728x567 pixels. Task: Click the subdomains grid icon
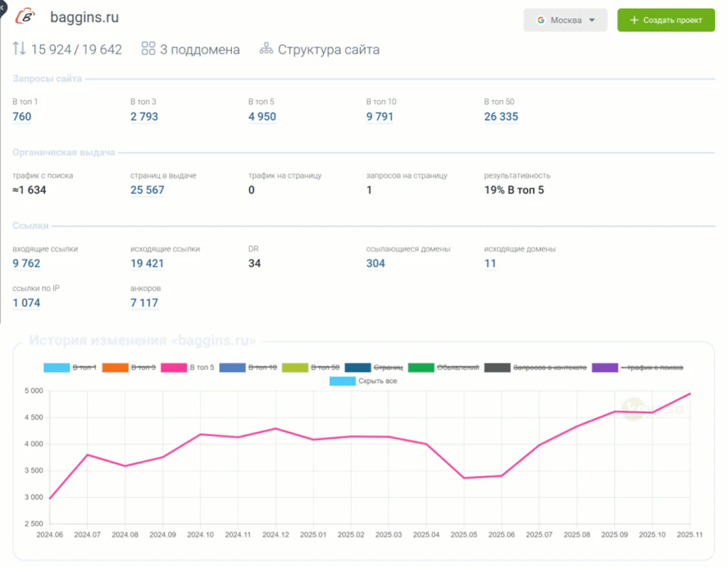(148, 48)
